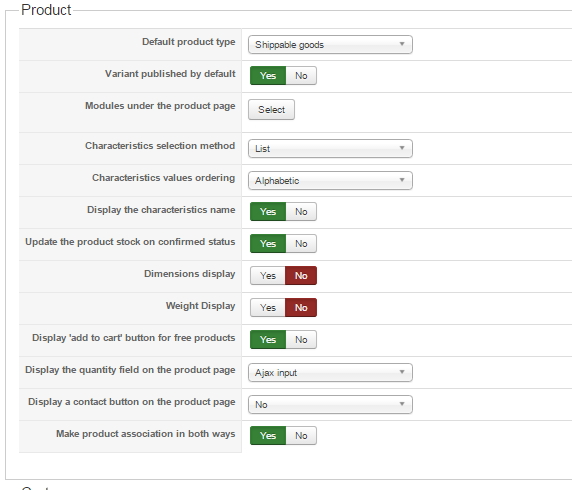572x490 pixels.
Task: Set Variant published by default to No
Action: [x=301, y=76]
